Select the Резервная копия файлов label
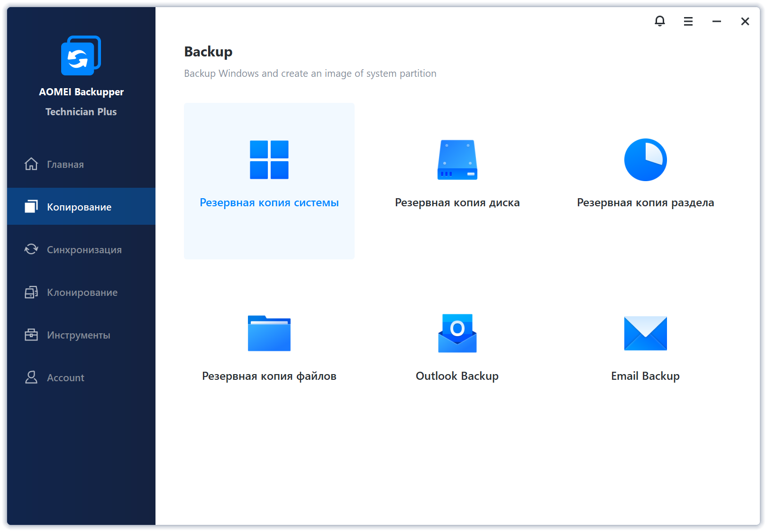Viewport: 767px width, 532px height. click(269, 376)
